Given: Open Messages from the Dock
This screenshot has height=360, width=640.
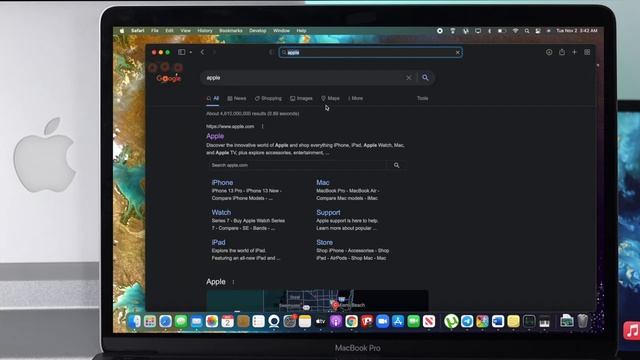Looking at the screenshot, I should point(181,322).
